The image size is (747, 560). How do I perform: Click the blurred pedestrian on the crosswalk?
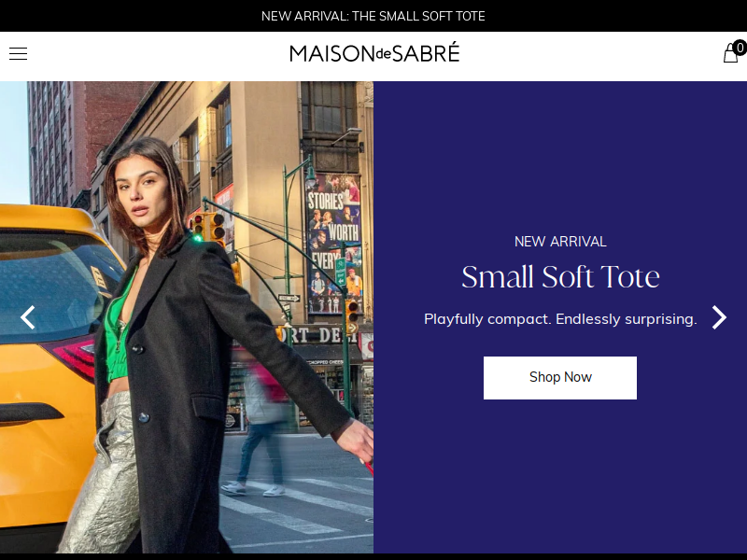pos(260,424)
